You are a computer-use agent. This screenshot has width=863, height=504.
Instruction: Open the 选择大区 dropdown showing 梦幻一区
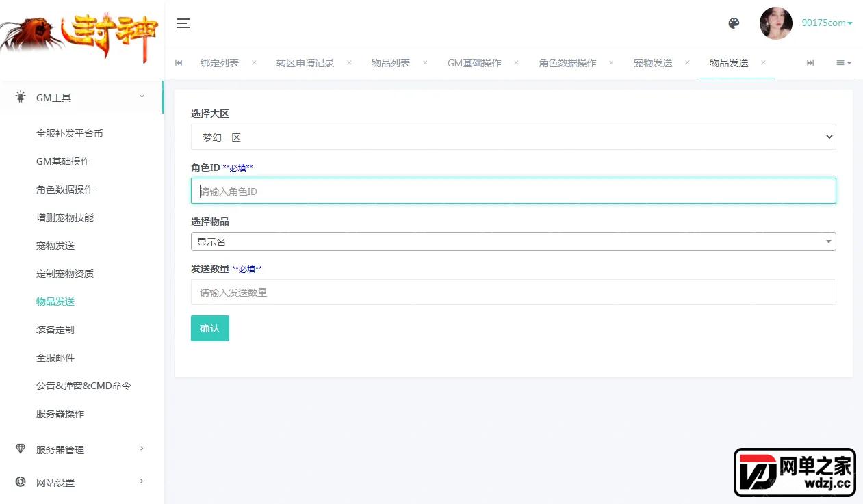tap(513, 137)
